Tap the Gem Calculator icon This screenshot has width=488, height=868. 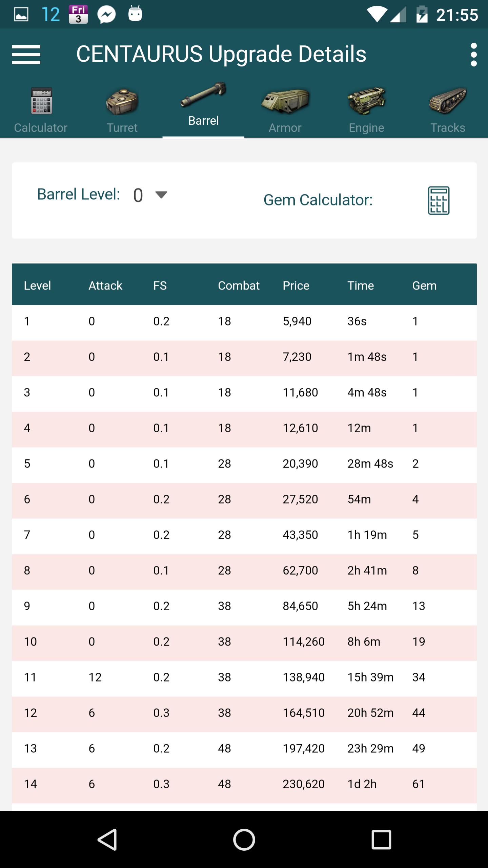point(439,200)
